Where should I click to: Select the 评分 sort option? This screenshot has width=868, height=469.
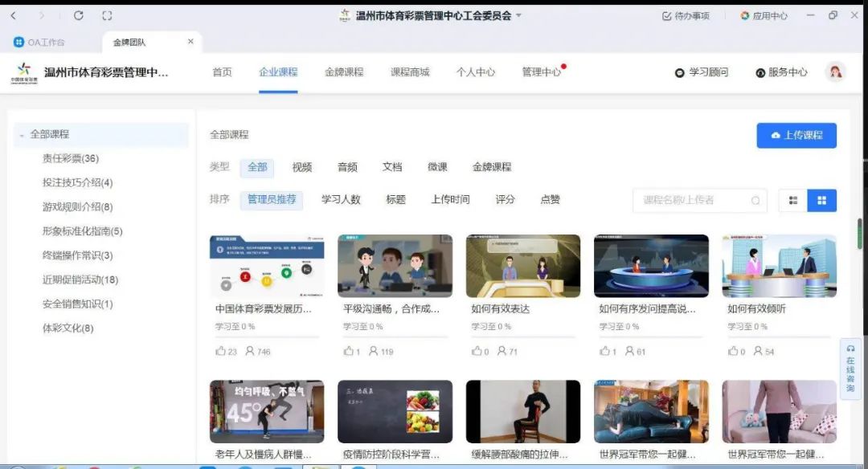[x=506, y=200]
